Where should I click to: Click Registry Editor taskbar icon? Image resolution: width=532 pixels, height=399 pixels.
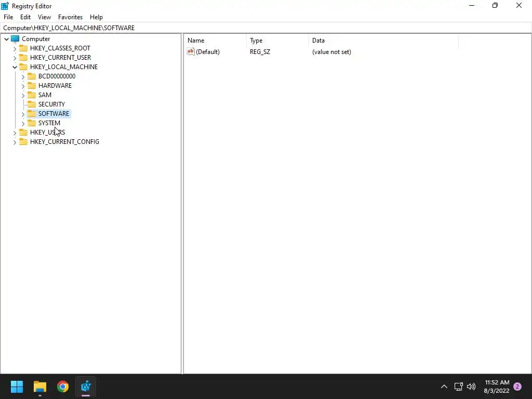[86, 387]
